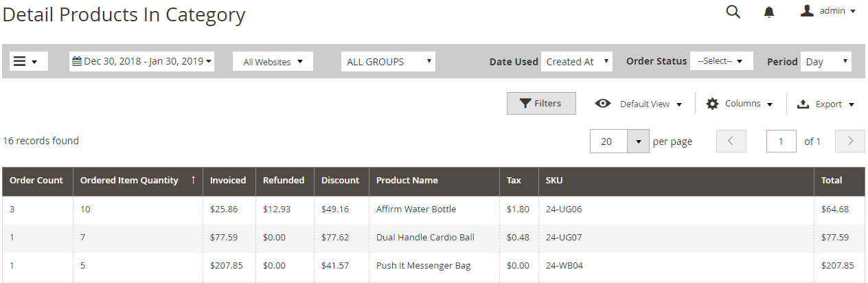Click the Ordered Item Quantity sort arrow
This screenshot has width=868, height=283.
pos(193,180)
